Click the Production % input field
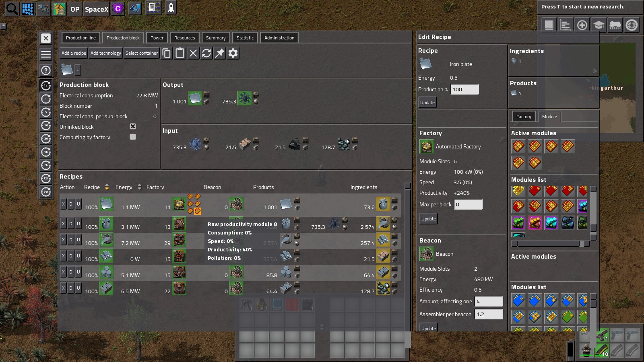644x362 pixels. click(464, 89)
